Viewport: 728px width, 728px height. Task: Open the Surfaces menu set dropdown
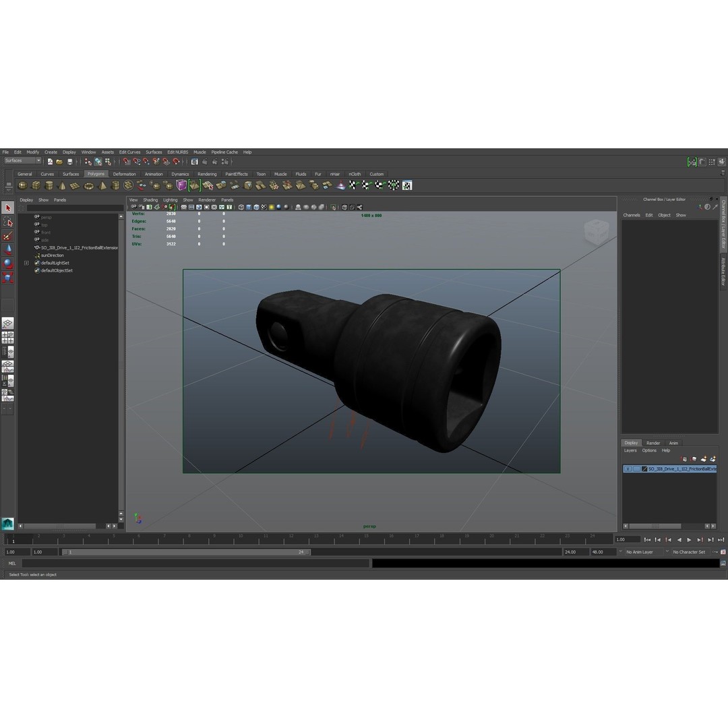pos(22,160)
